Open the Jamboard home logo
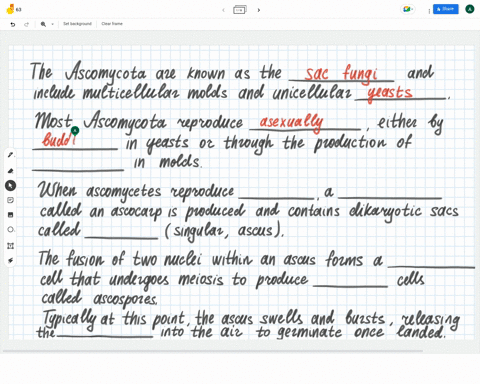The width and height of the screenshot is (480, 384). pos(10,9)
